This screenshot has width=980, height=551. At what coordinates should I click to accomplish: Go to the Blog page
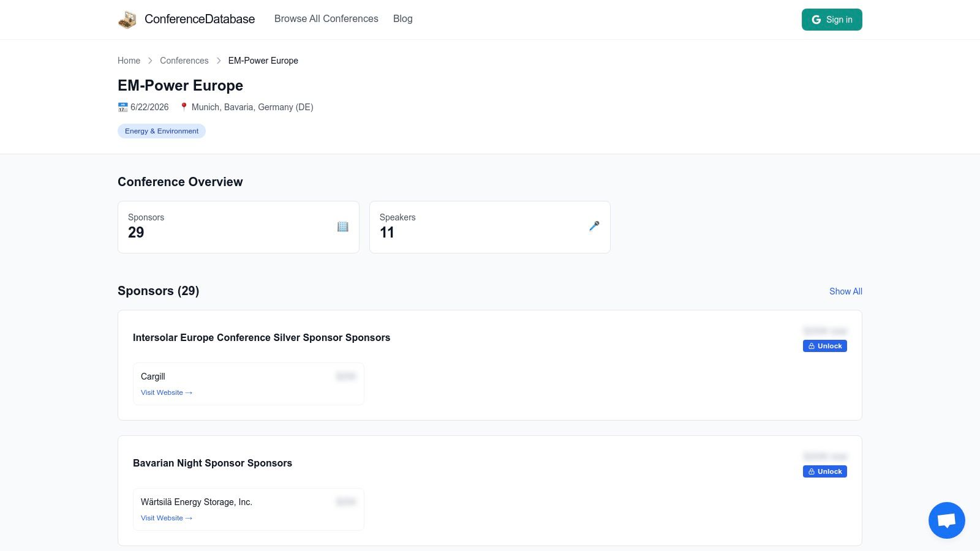pyautogui.click(x=402, y=19)
